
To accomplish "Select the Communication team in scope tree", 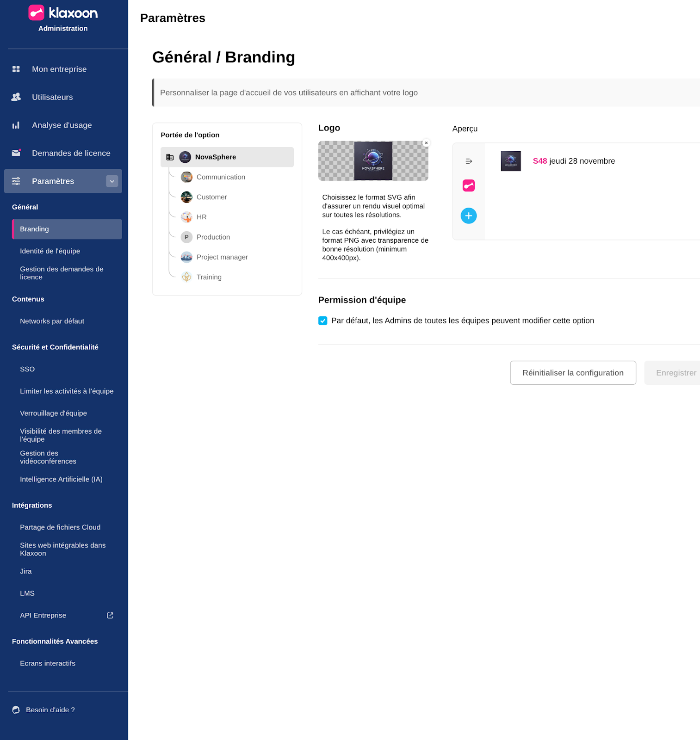I will click(221, 177).
